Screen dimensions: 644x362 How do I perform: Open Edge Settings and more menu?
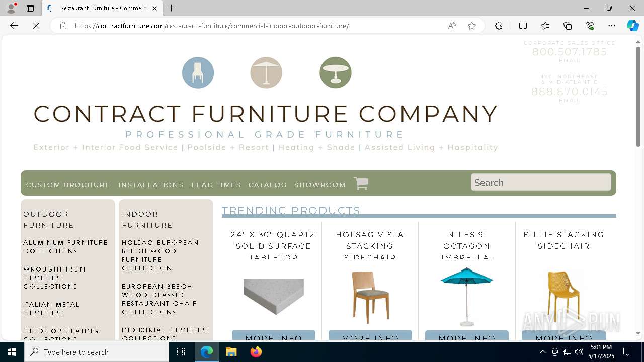(x=612, y=26)
